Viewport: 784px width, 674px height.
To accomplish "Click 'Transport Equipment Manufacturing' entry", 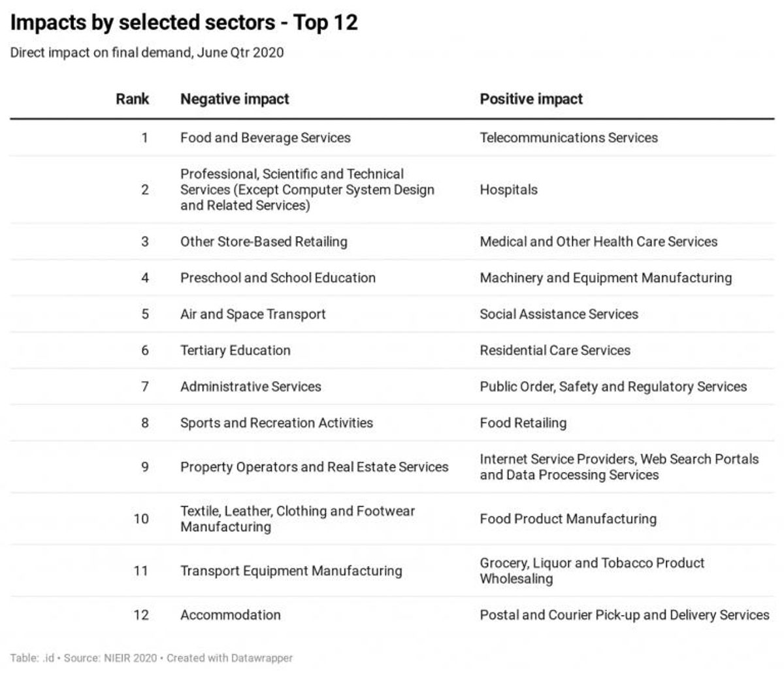I will [x=291, y=571].
